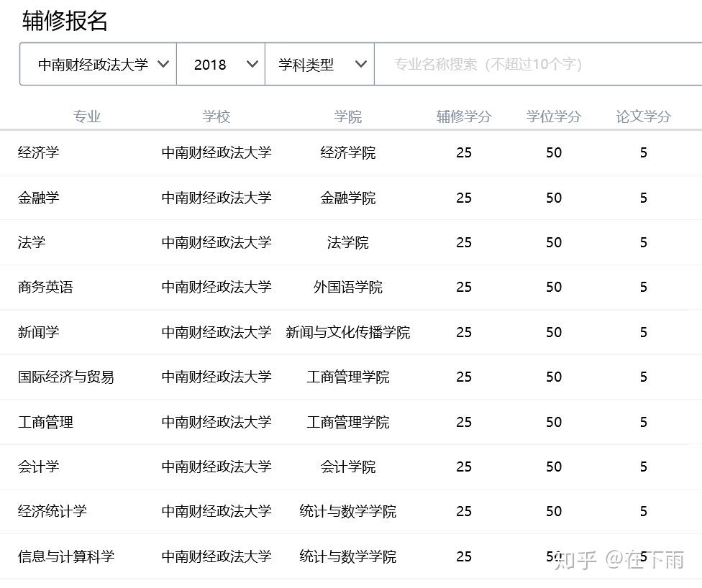Click 统计与数学学院 in the 经济统计学 row
The image size is (702, 588).
[x=348, y=511]
